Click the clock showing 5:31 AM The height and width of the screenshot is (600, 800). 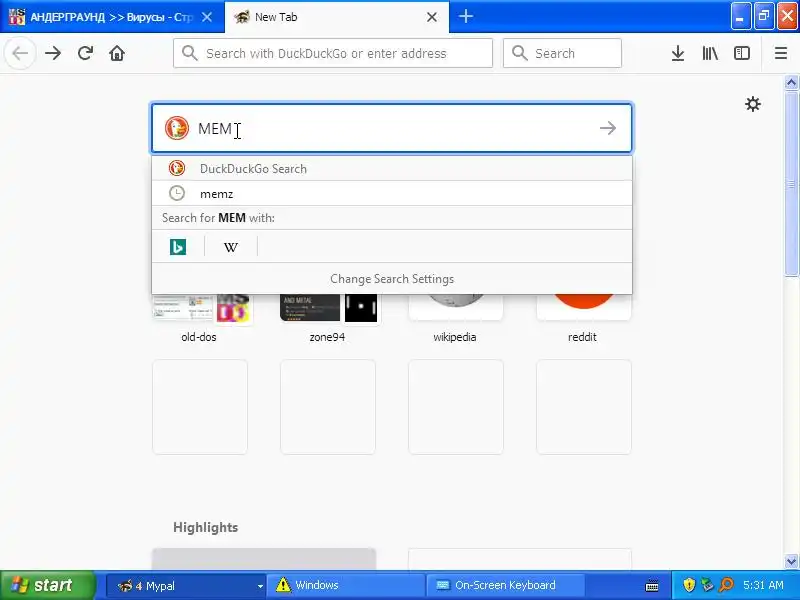point(763,585)
